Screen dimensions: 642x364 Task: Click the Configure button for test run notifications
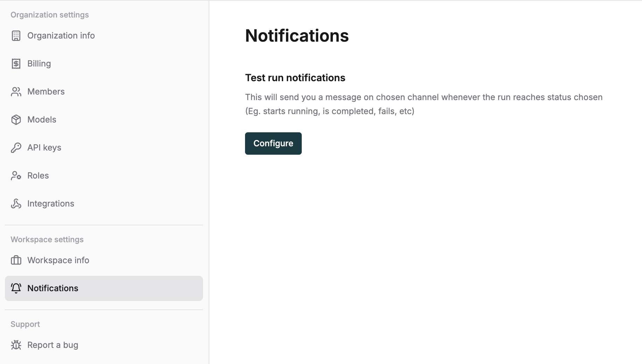[x=273, y=143]
